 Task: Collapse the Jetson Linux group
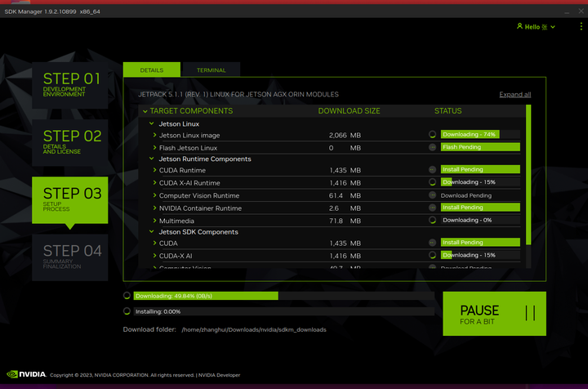point(152,123)
